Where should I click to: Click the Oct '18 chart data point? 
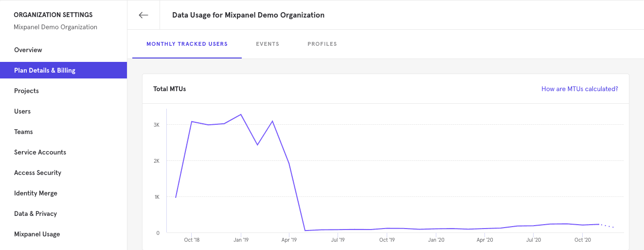[x=192, y=121]
